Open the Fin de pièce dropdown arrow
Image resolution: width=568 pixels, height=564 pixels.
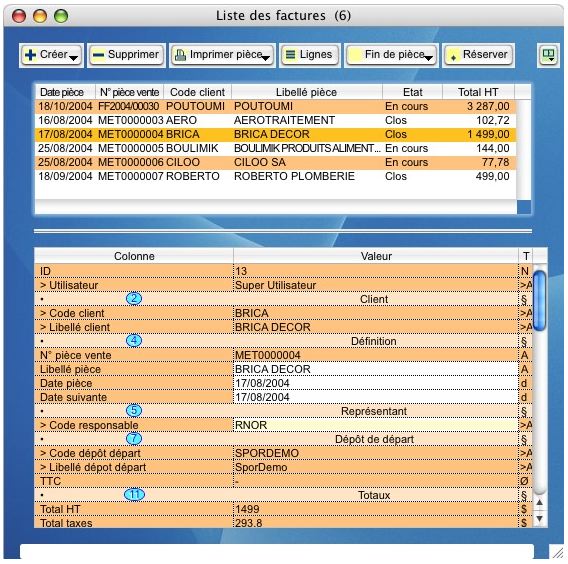coord(429,58)
